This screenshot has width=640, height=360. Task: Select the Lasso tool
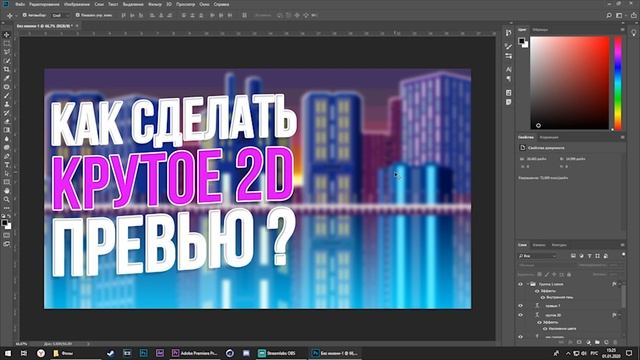(x=7, y=52)
